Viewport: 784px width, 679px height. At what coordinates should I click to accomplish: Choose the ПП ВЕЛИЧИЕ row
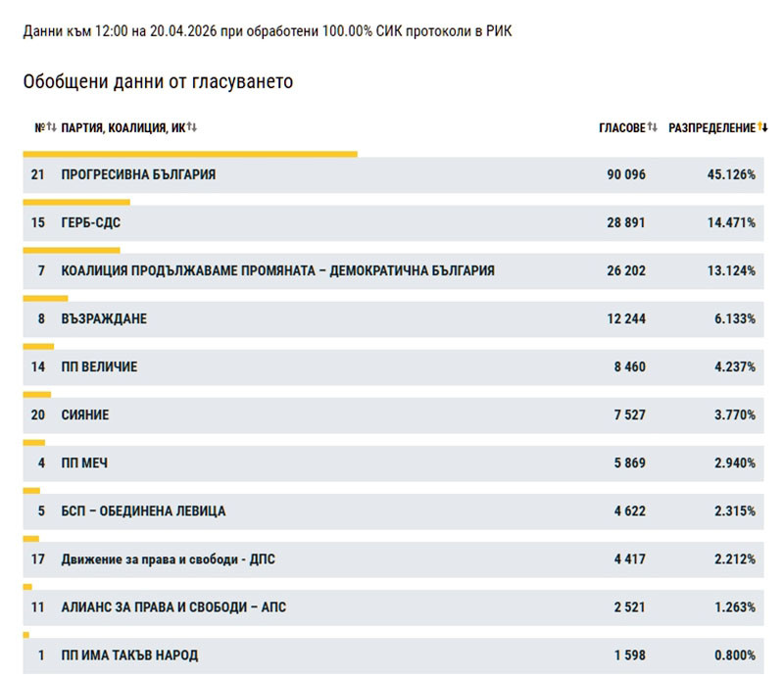[x=99, y=366]
